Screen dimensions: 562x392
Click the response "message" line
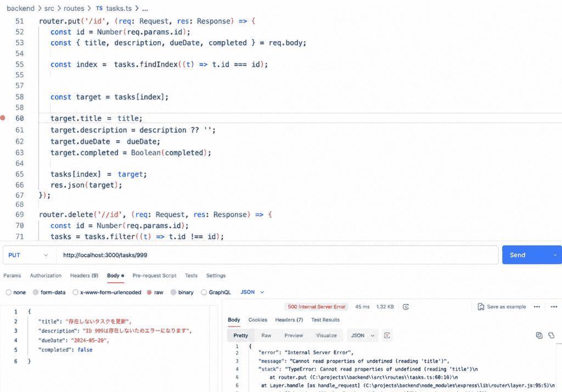[354, 361]
